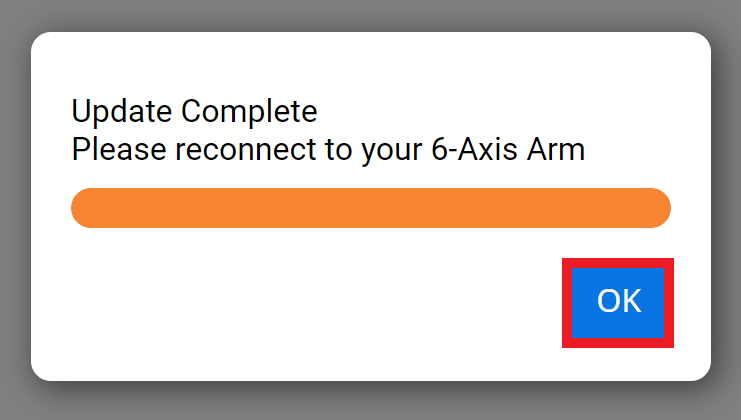The width and height of the screenshot is (741, 420).
Task: Click the orange progress bar
Action: tap(370, 208)
